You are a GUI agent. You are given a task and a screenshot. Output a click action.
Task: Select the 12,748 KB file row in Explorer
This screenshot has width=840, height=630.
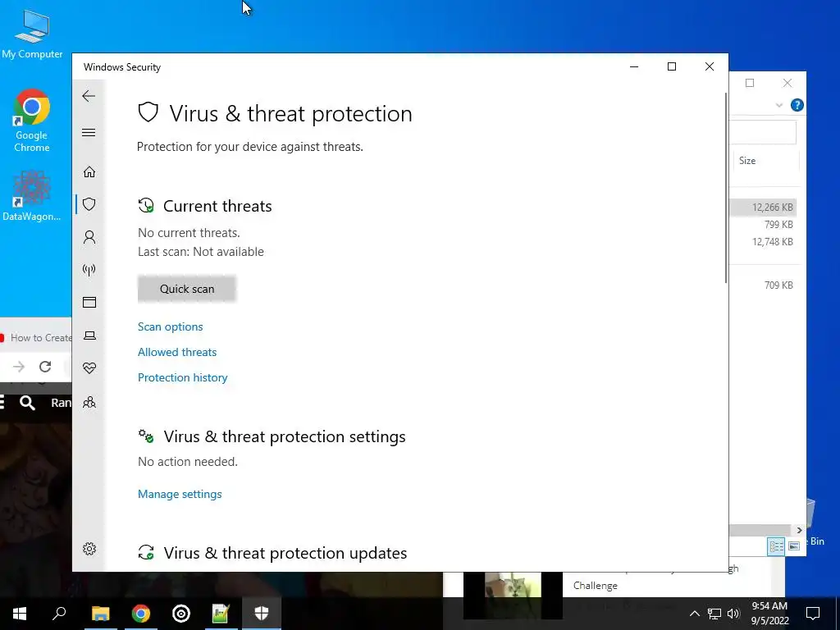[x=764, y=242]
